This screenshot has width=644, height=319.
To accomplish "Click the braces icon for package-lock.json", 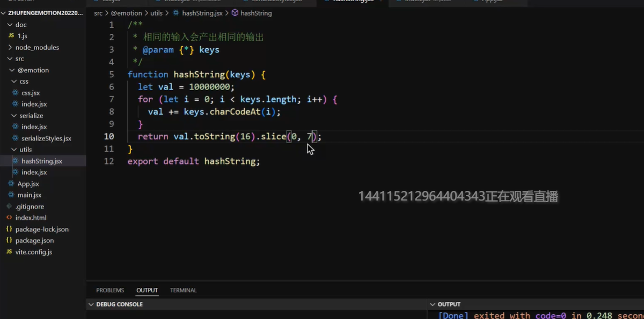I will [10, 229].
